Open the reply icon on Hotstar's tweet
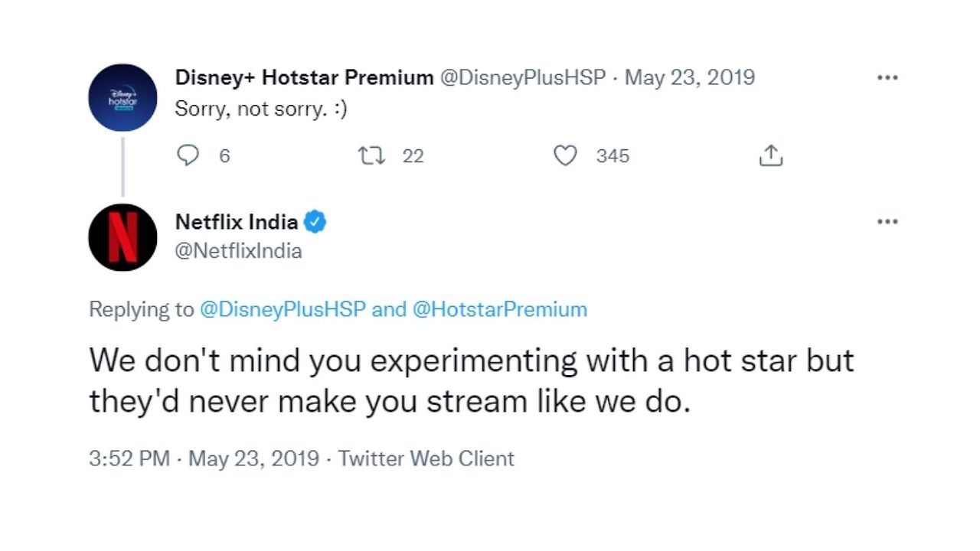Viewport: 980px width, 551px height. 188,155
